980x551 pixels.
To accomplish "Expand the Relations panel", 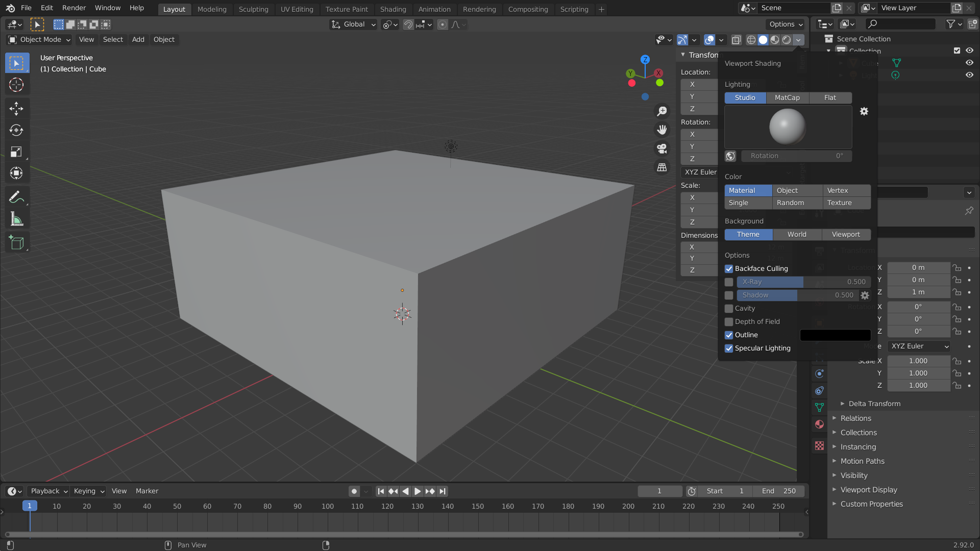I will tap(856, 418).
